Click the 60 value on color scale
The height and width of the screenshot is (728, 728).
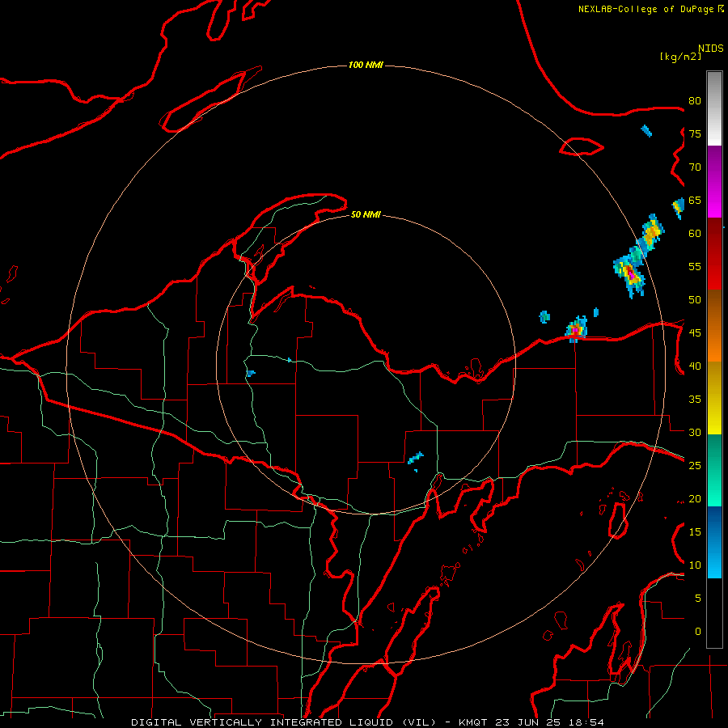(x=695, y=234)
